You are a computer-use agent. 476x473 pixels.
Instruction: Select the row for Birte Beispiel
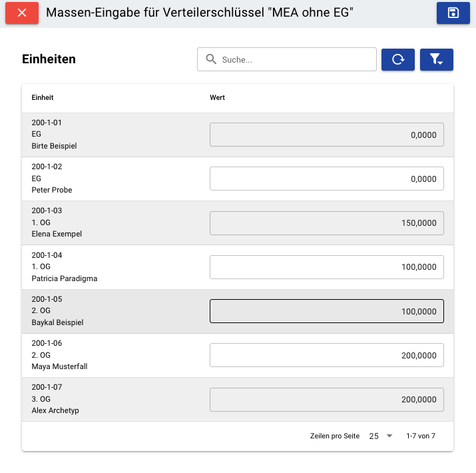(x=238, y=135)
